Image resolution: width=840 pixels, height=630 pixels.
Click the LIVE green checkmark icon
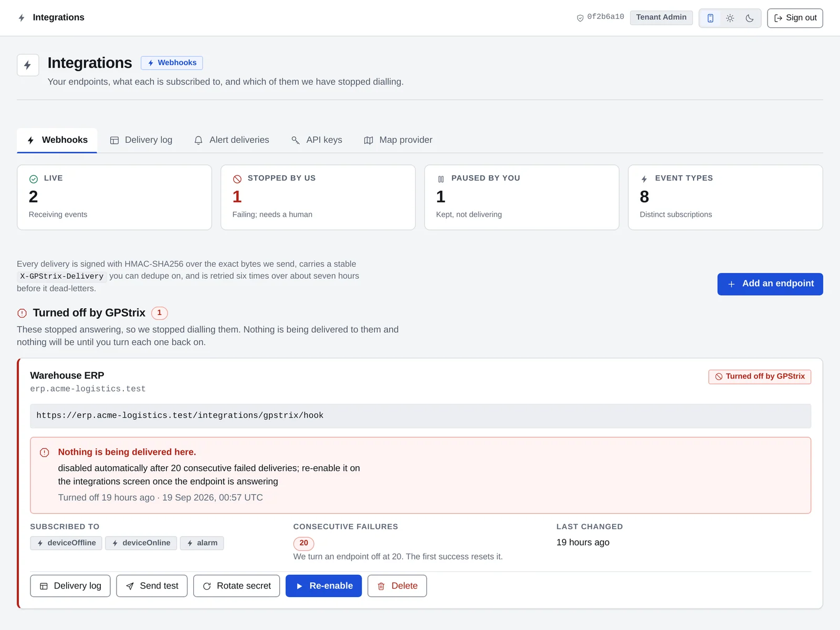click(34, 179)
